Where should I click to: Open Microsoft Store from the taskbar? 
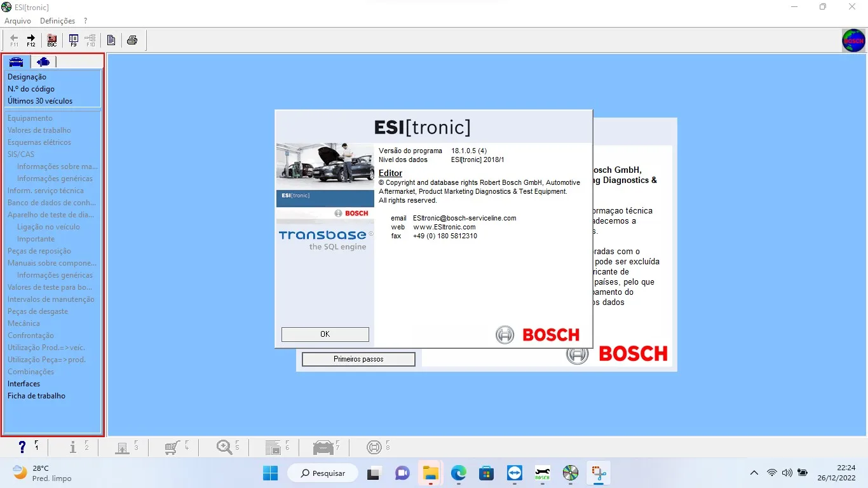pyautogui.click(x=487, y=473)
